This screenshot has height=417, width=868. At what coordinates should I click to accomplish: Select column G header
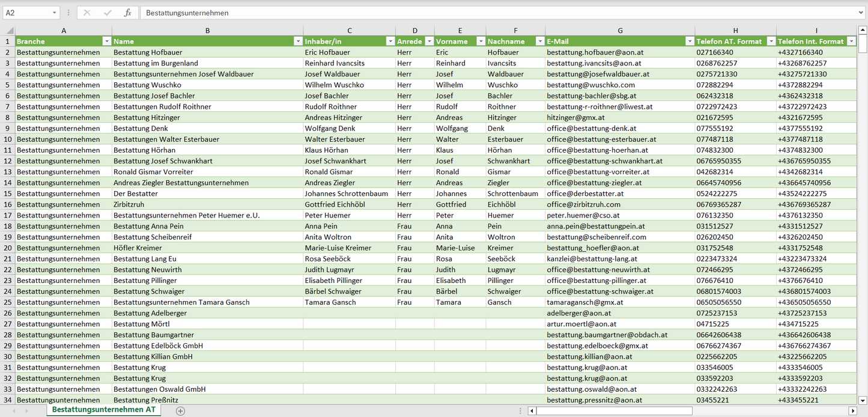(620, 31)
